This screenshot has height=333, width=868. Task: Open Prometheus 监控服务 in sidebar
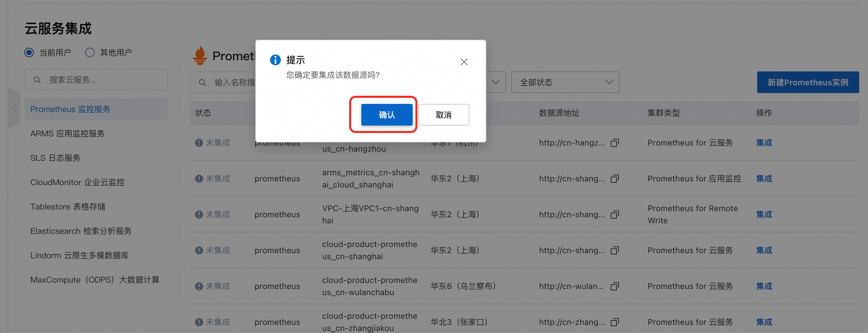click(x=96, y=109)
